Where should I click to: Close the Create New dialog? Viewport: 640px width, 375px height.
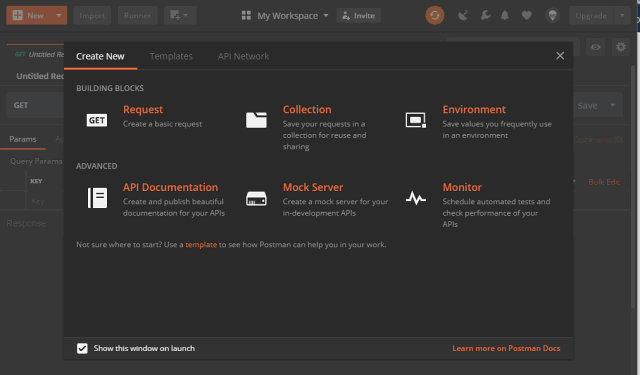(x=560, y=56)
